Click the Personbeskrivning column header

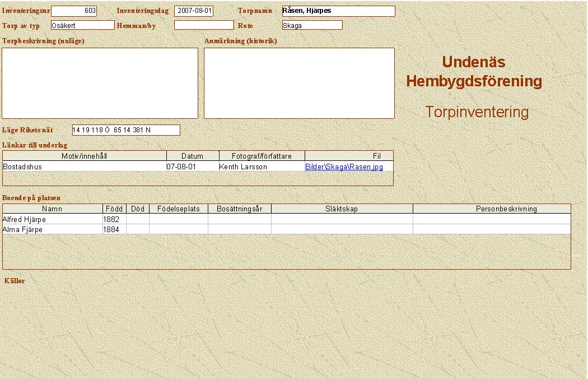tap(492, 209)
